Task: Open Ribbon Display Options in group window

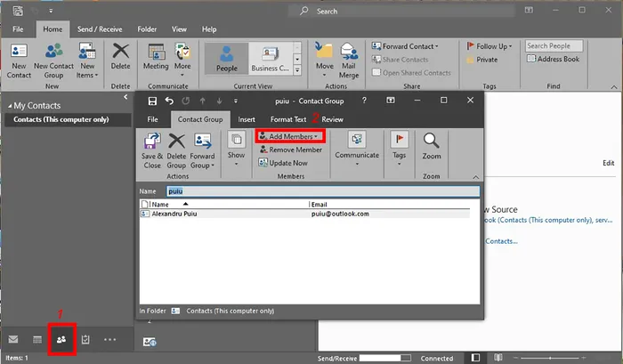Action: pyautogui.click(x=391, y=101)
